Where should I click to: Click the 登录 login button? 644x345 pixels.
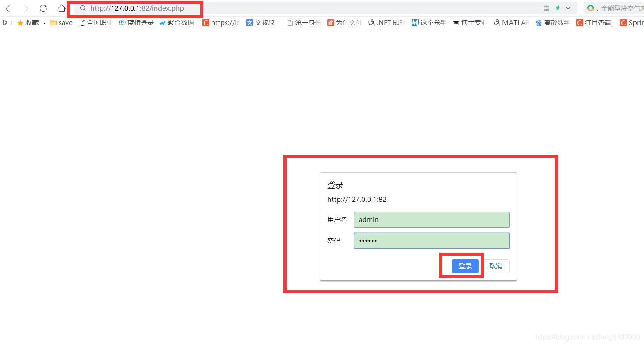coord(465,266)
